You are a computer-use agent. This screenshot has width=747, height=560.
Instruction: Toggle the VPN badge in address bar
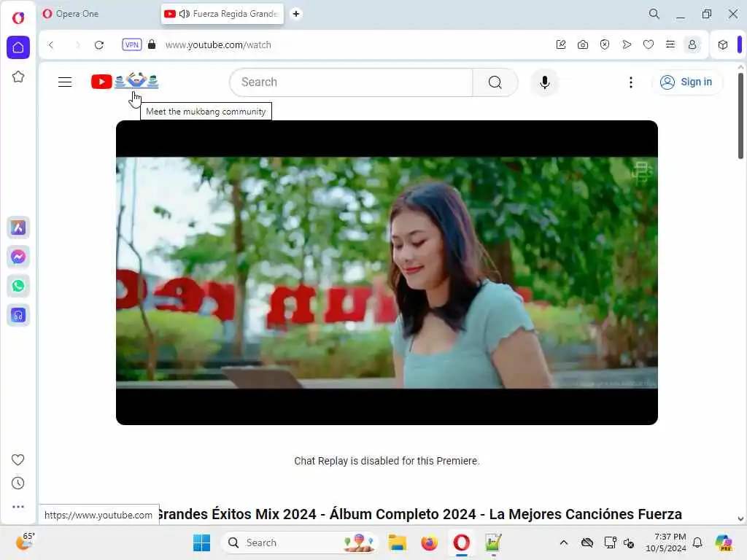tap(131, 44)
